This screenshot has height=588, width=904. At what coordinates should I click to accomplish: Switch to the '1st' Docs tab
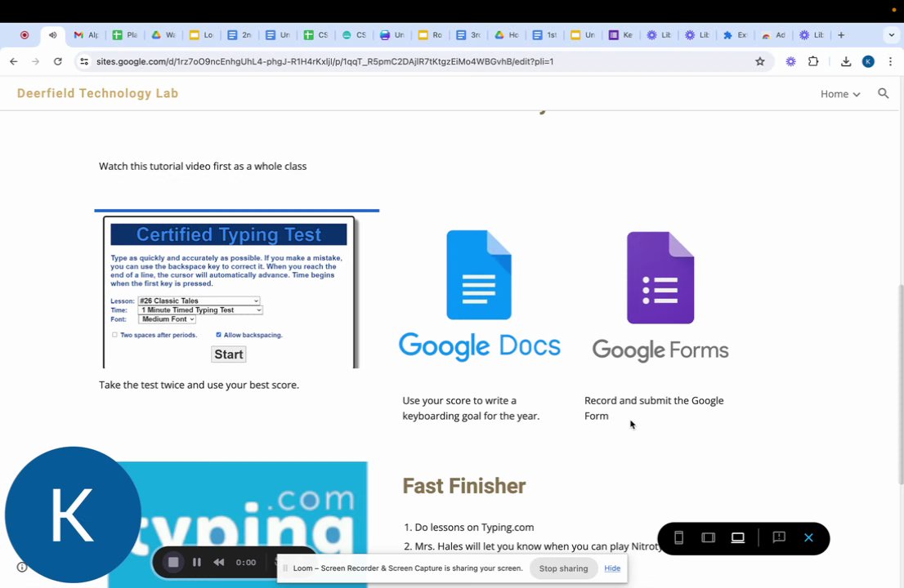tap(544, 35)
